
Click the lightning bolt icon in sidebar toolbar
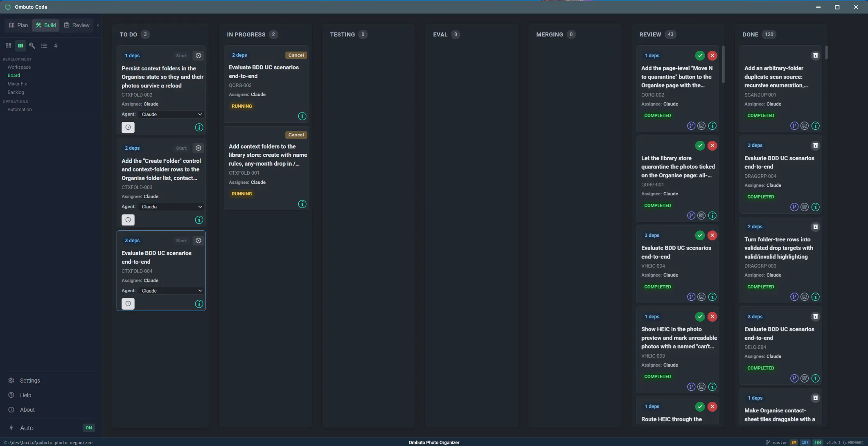click(x=56, y=46)
